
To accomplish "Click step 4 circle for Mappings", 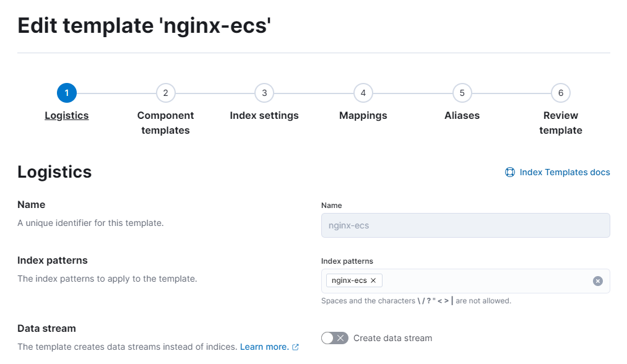I will pos(363,93).
